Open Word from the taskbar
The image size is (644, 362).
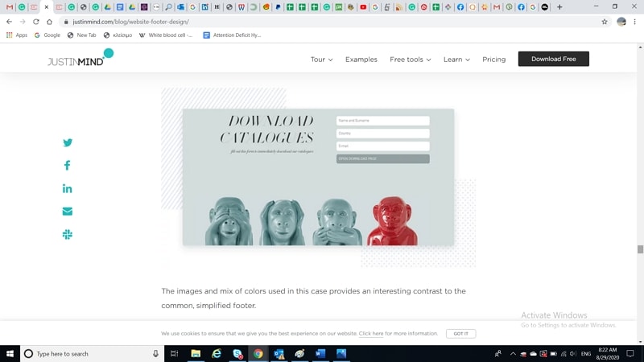pyautogui.click(x=320, y=353)
